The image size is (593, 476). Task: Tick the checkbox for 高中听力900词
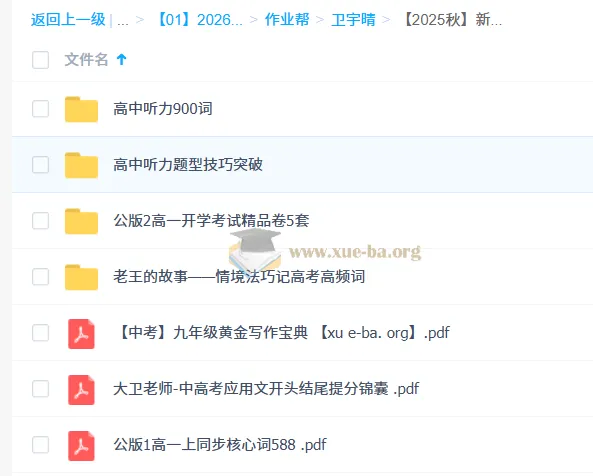[x=40, y=109]
